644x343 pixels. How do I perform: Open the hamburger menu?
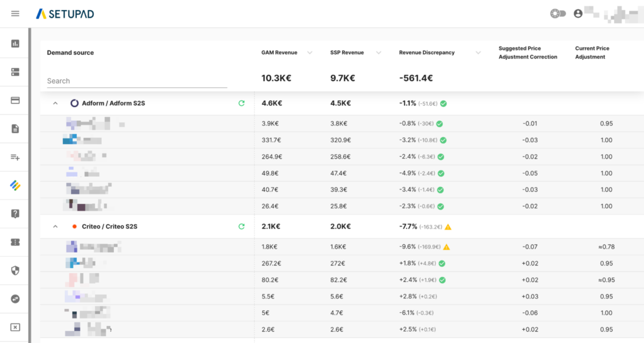pos(15,14)
